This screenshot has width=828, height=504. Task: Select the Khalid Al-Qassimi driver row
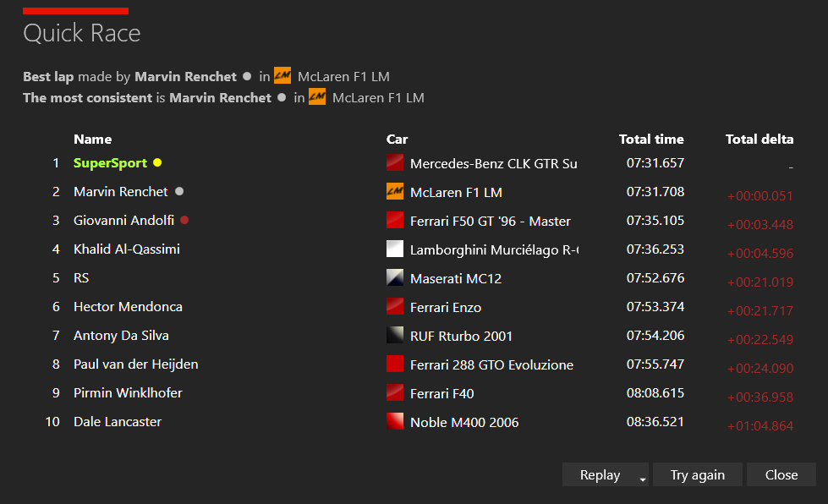127,249
